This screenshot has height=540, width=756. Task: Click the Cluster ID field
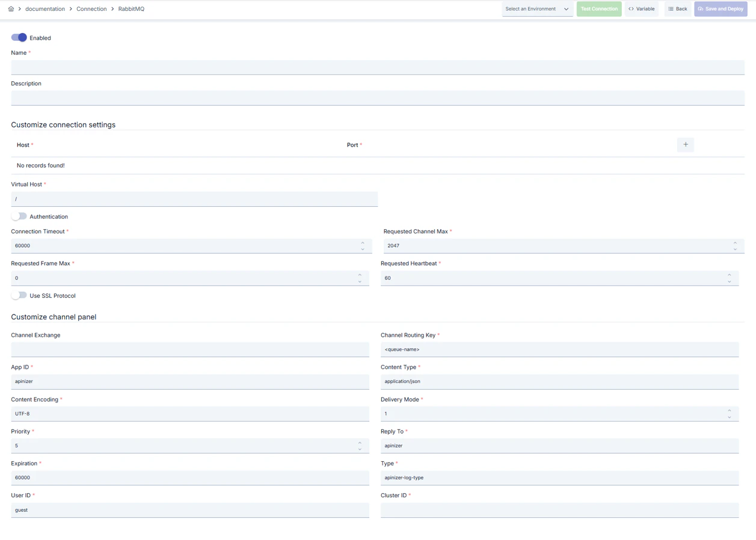pos(559,510)
